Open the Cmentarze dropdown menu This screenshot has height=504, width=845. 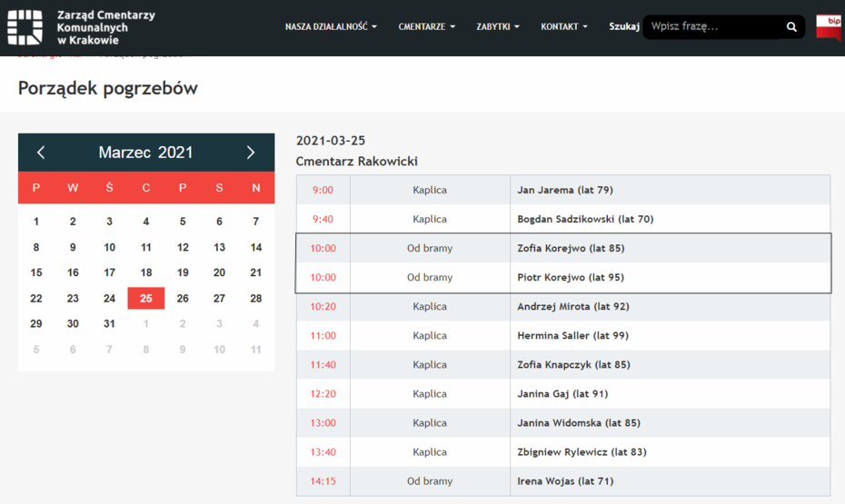pos(426,27)
